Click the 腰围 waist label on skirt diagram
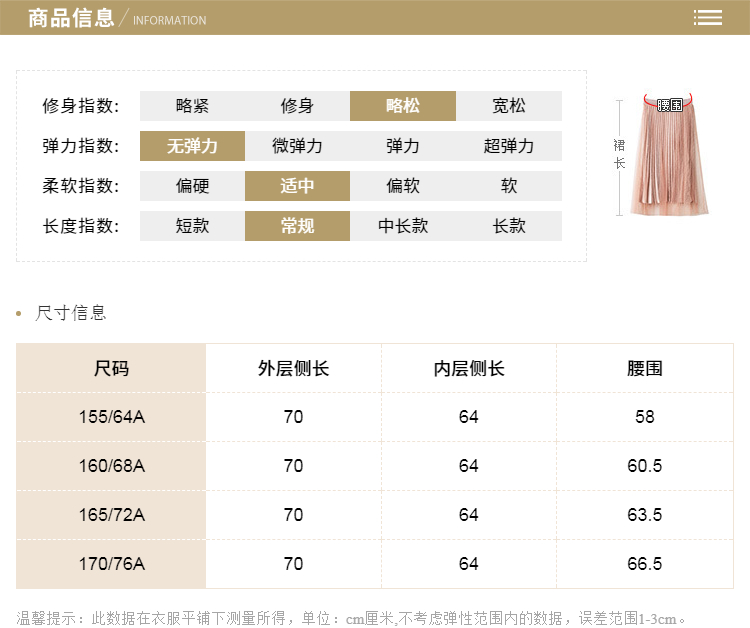 [x=670, y=104]
